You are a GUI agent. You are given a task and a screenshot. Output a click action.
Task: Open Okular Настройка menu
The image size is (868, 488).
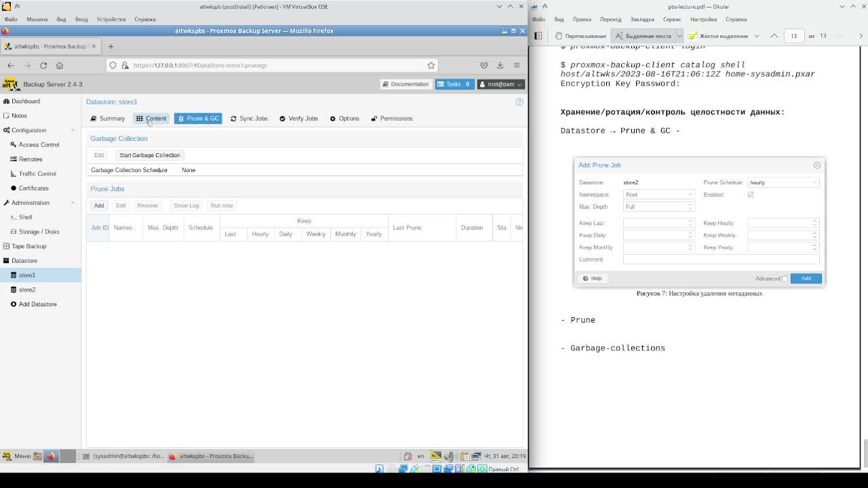703,19
